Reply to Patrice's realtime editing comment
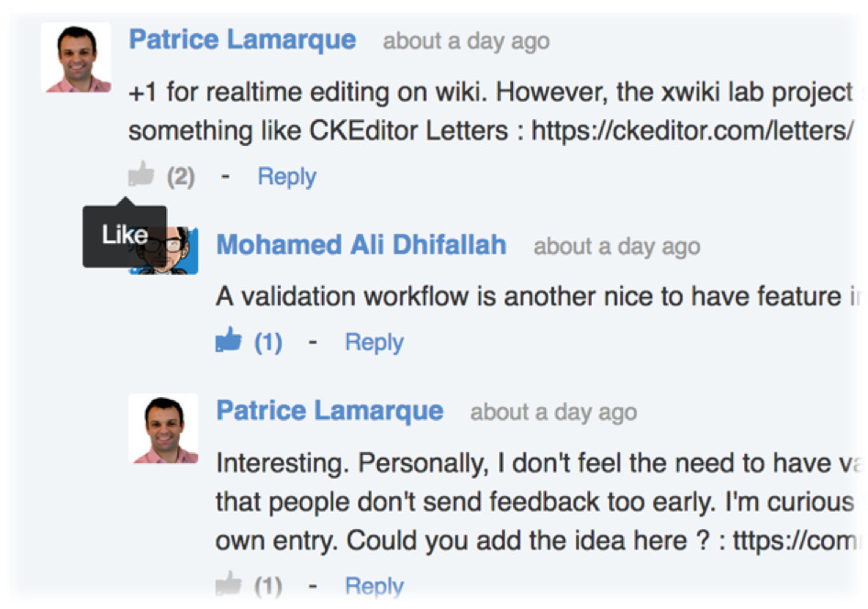The width and height of the screenshot is (868, 609). (x=287, y=177)
